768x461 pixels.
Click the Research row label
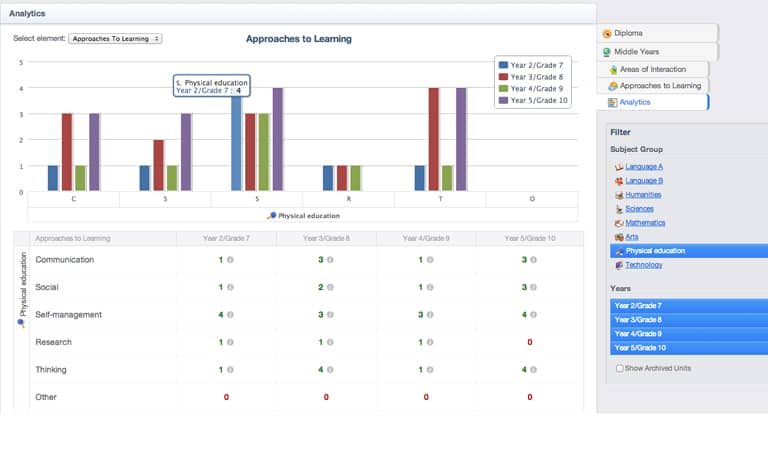tap(53, 342)
